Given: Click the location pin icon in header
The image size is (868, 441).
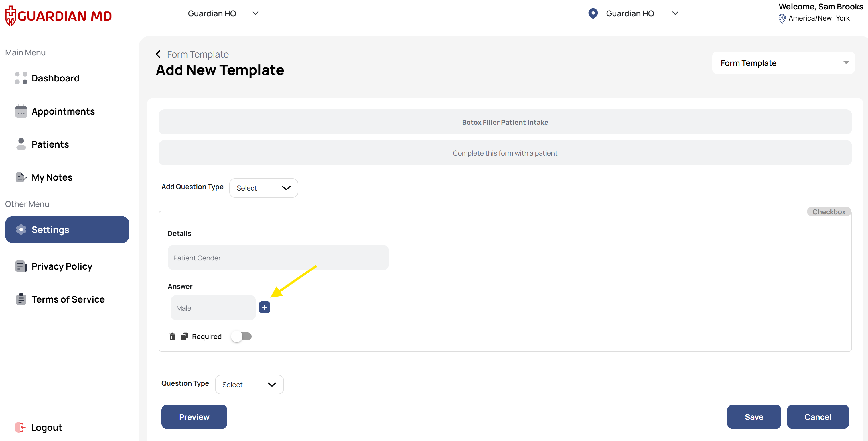Looking at the screenshot, I should pyautogui.click(x=593, y=13).
